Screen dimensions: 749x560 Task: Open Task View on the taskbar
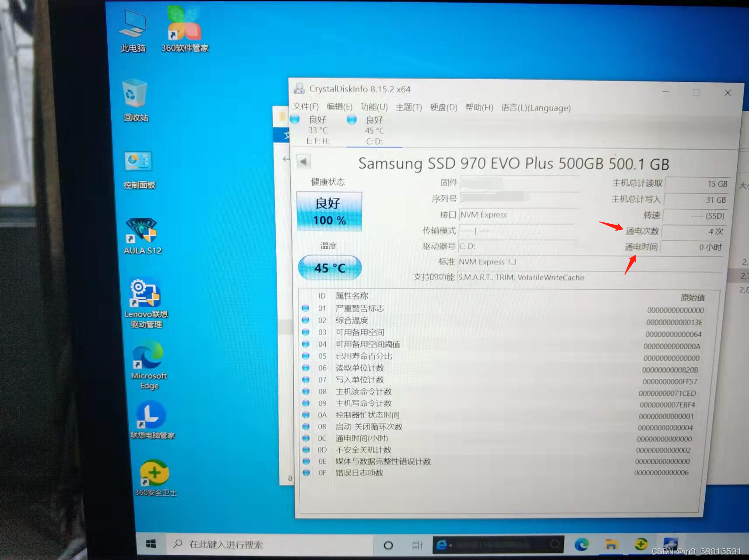point(417,545)
